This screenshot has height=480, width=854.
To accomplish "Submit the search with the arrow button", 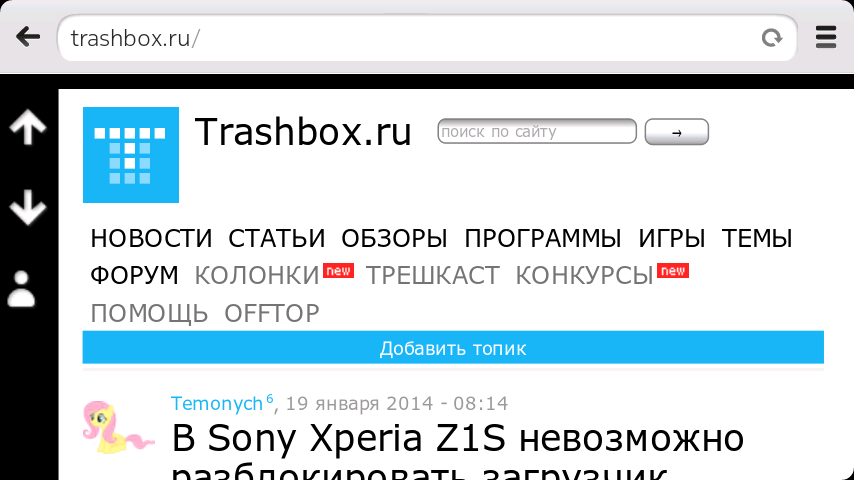I will [x=677, y=132].
